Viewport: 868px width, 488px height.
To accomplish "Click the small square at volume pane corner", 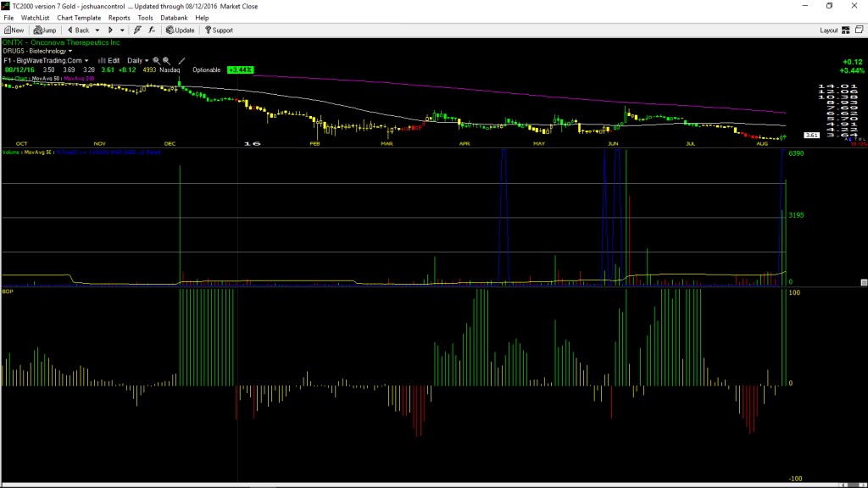I will tap(864, 282).
